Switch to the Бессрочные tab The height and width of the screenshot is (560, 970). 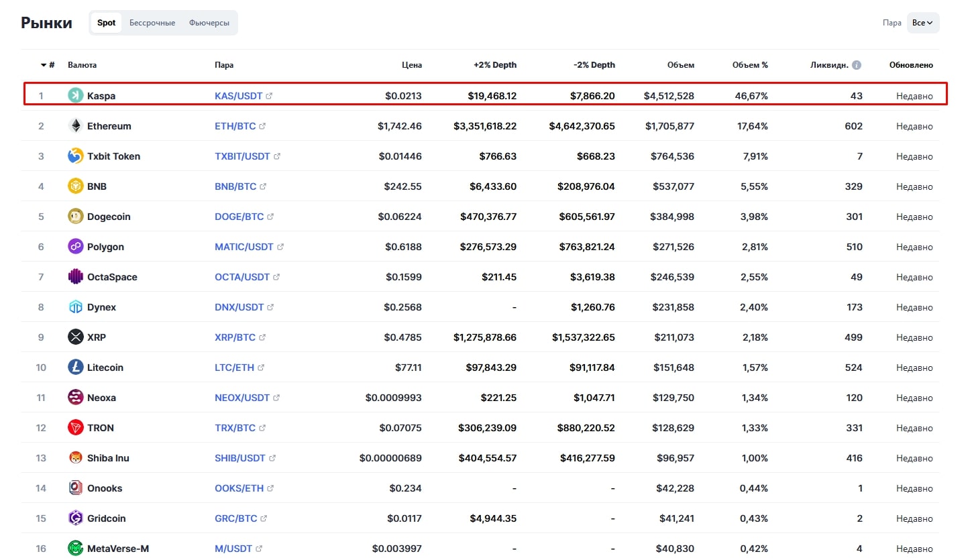point(152,23)
